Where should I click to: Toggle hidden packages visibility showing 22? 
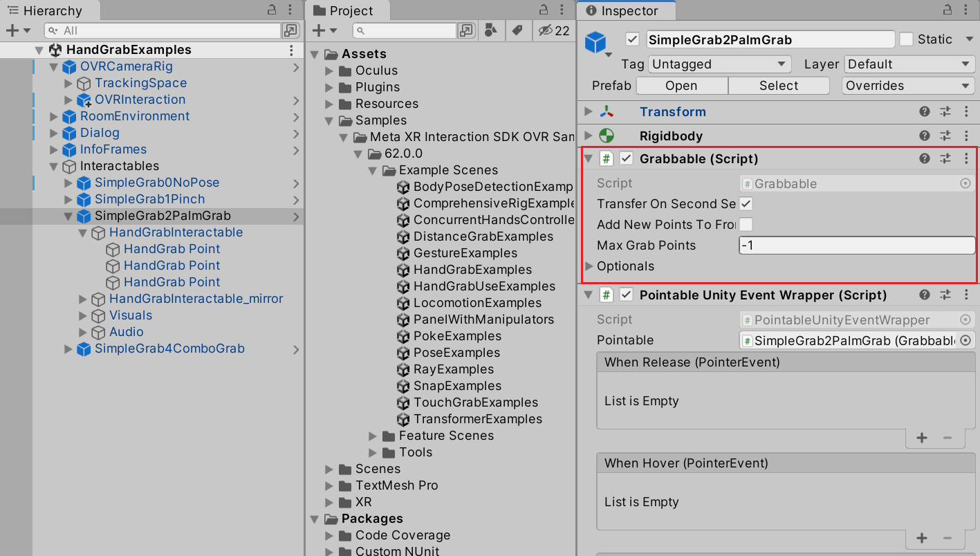click(x=554, y=30)
